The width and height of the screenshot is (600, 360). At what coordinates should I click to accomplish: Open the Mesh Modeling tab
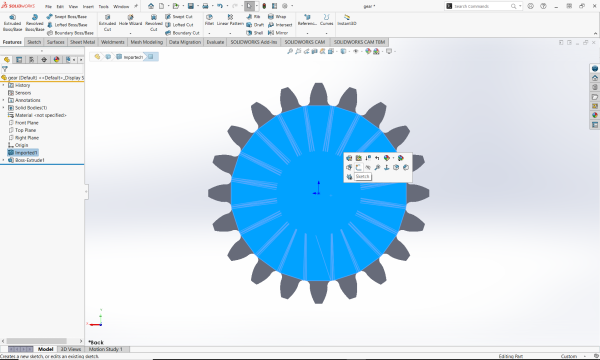[x=147, y=42]
